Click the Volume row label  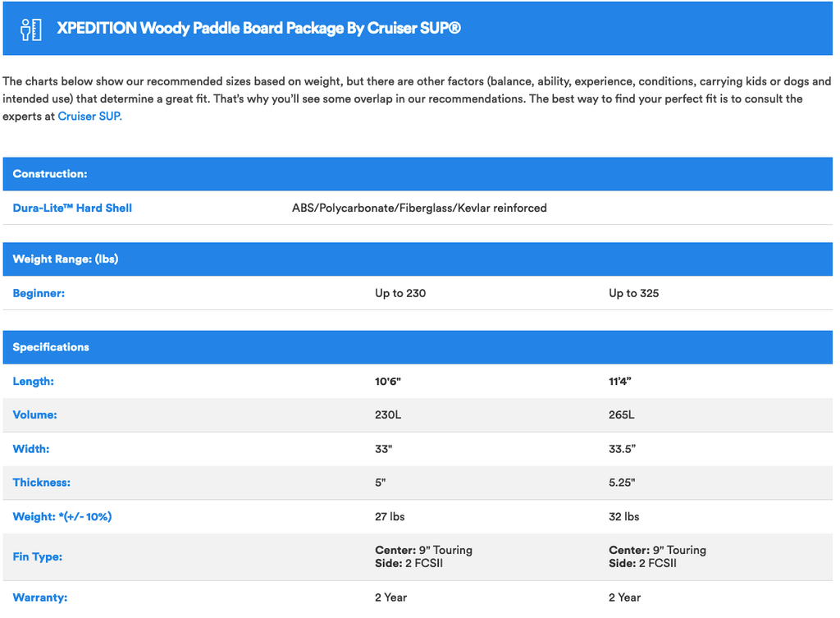click(x=34, y=415)
